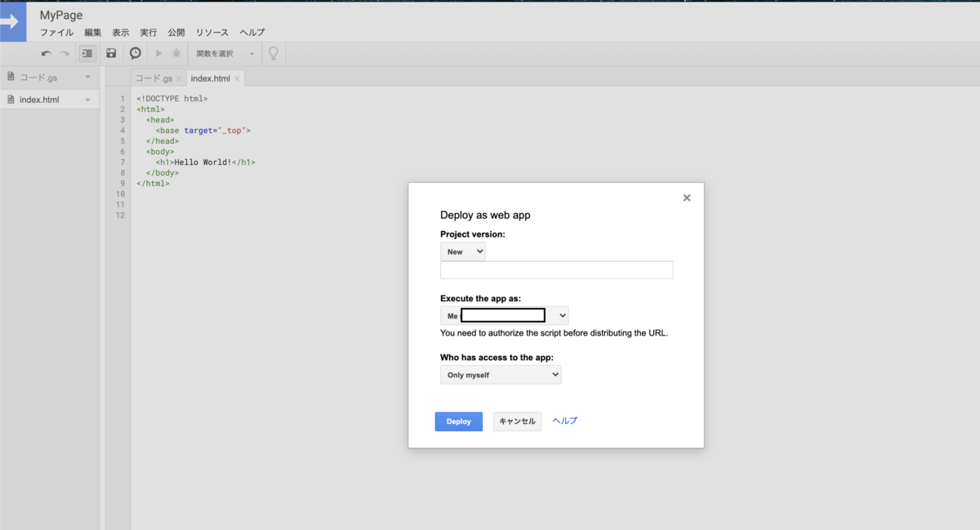Open the 公開 menu

pyautogui.click(x=176, y=33)
